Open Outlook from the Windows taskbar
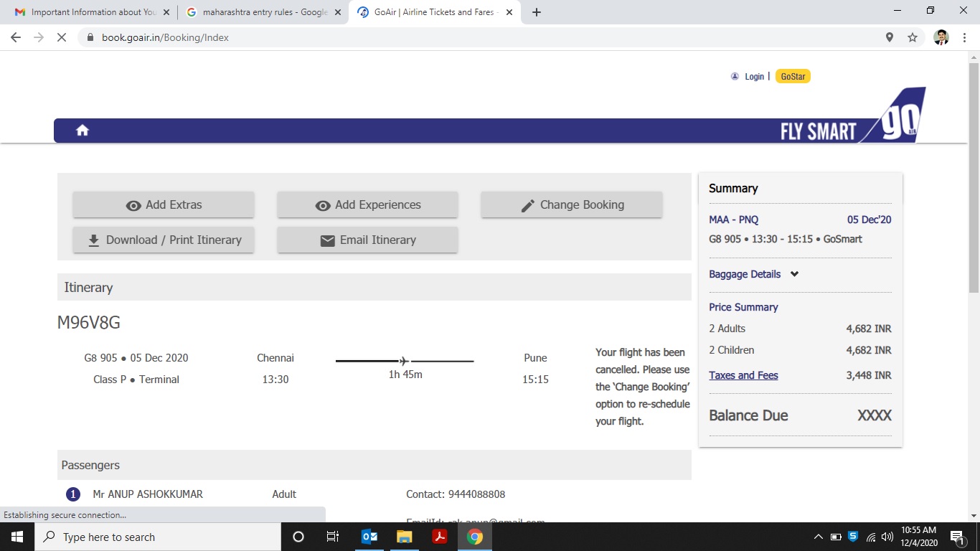980x551 pixels. [369, 537]
